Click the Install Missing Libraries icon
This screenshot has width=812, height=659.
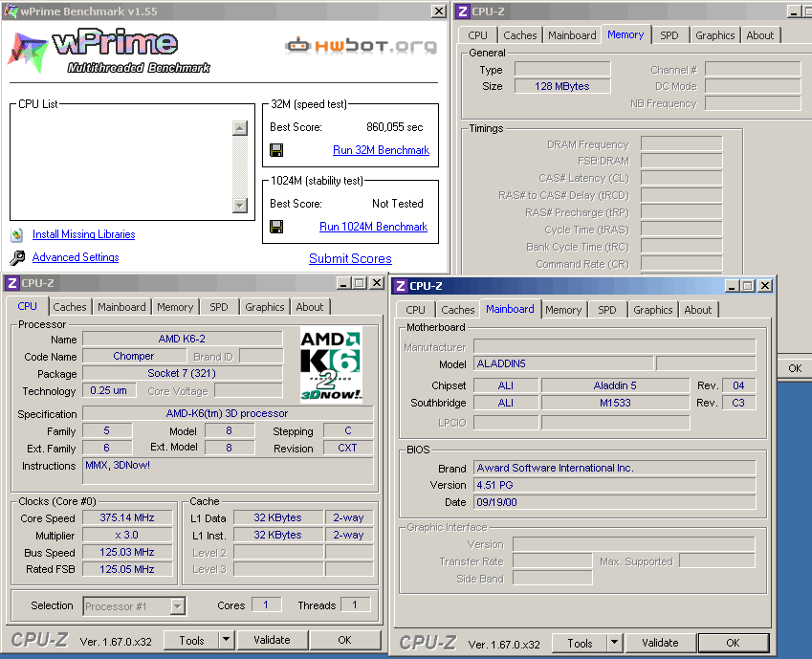click(17, 234)
